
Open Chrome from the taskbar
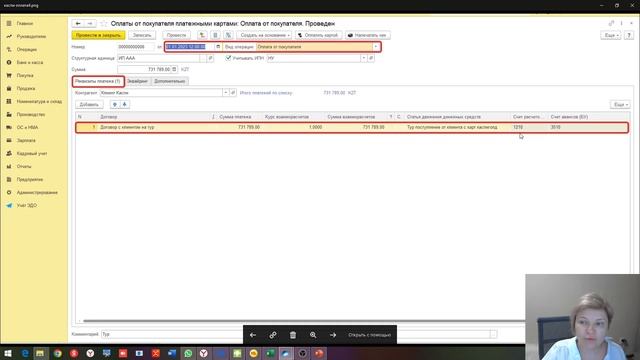coord(58,353)
